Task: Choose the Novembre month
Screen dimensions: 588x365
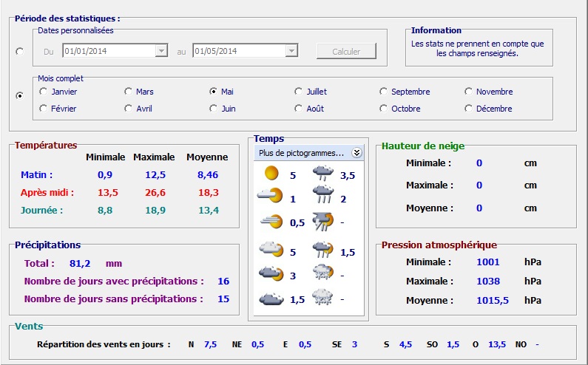Action: pyautogui.click(x=489, y=92)
